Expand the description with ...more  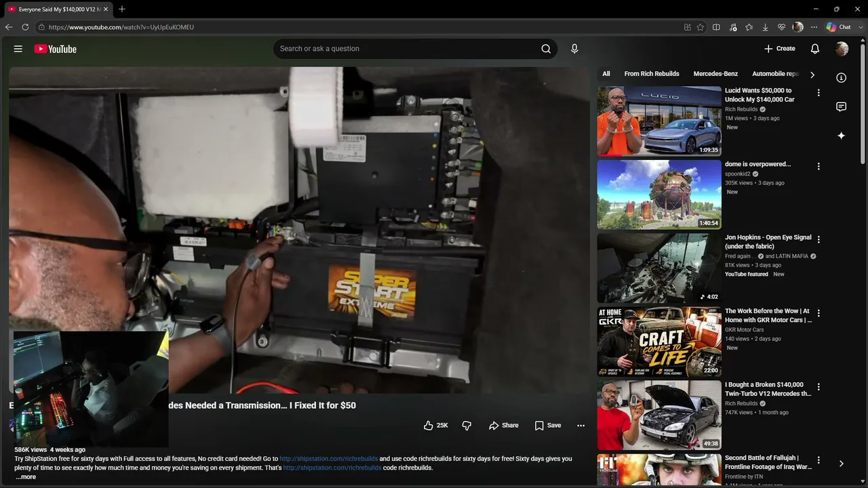click(x=26, y=476)
